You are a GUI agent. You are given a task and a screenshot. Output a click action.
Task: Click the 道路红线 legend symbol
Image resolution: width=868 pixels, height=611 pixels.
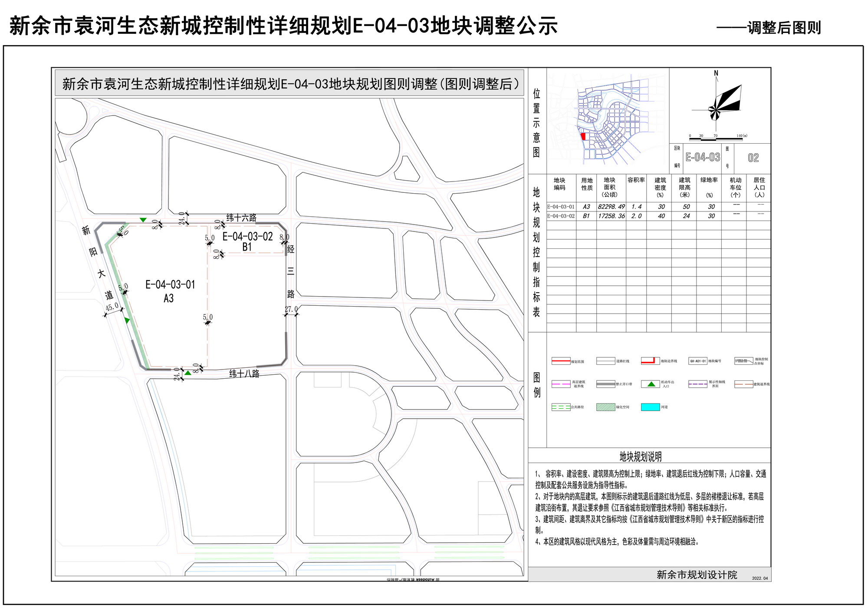tap(605, 361)
